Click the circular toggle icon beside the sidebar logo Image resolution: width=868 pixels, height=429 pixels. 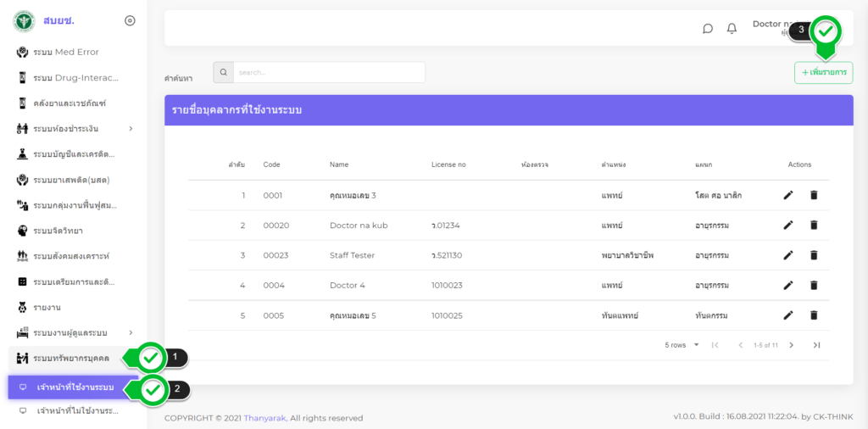[x=130, y=21]
